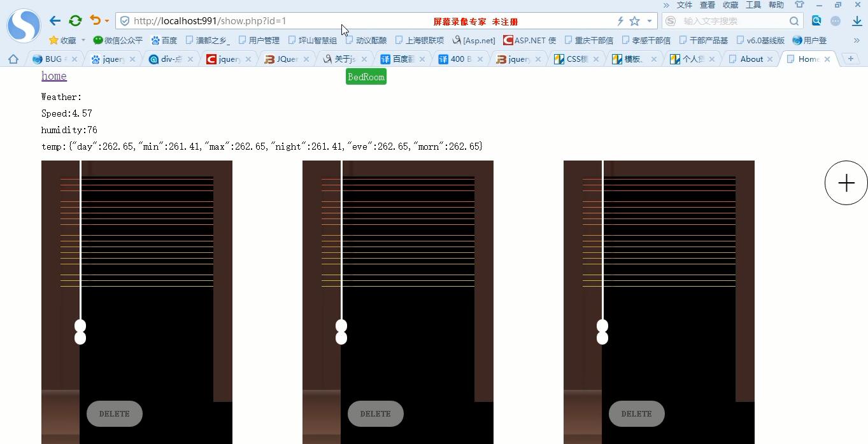Click the third window blind image
Screen dimensions: 868x444
pos(659,302)
